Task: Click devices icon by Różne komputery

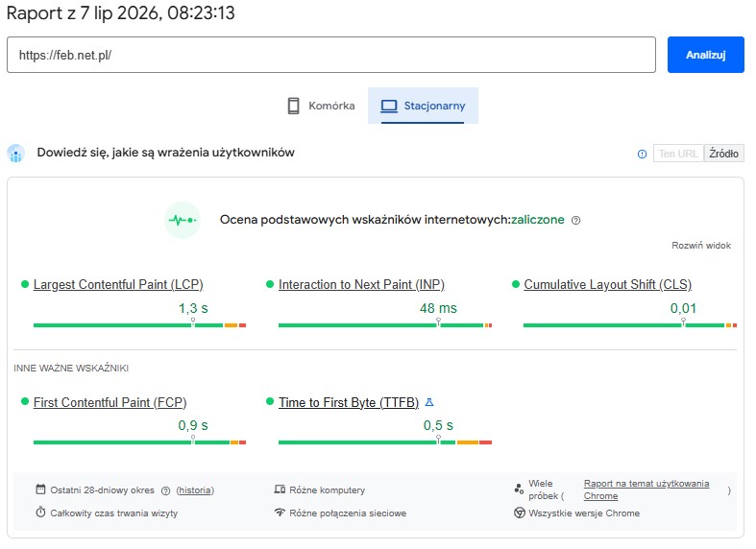Action: tap(280, 489)
